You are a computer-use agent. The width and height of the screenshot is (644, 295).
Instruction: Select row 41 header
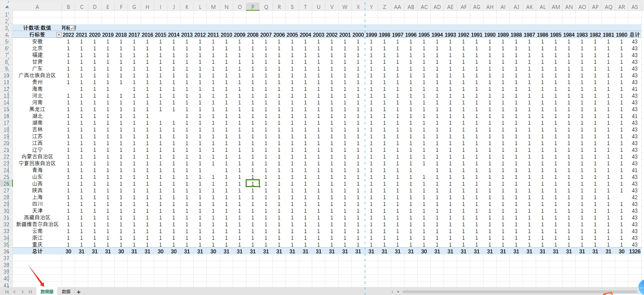(6, 285)
